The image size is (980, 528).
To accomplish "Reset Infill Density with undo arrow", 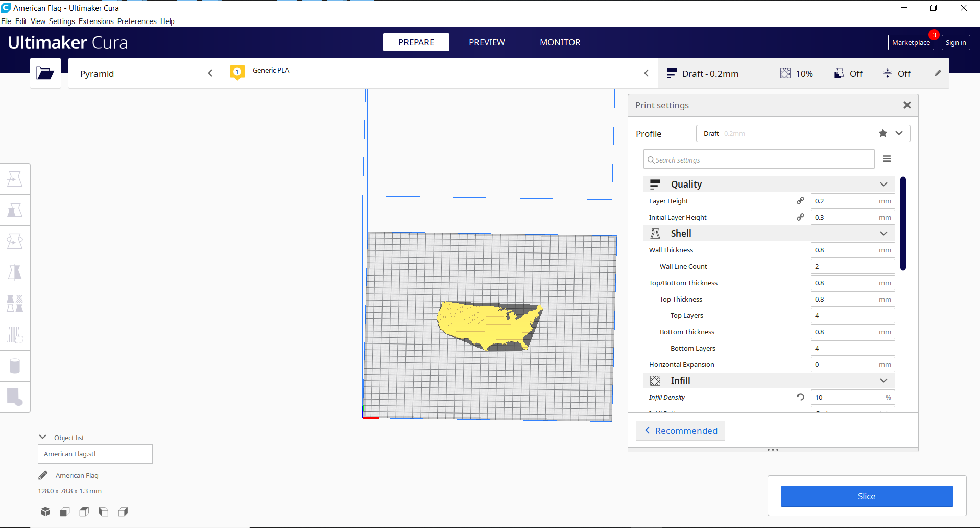I will point(800,397).
